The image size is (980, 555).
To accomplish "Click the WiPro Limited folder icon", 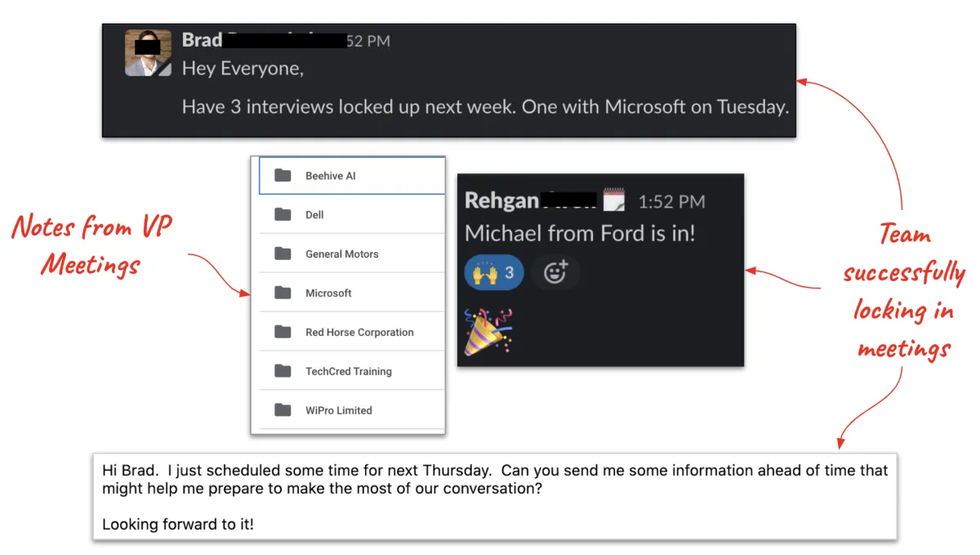I will [x=283, y=410].
